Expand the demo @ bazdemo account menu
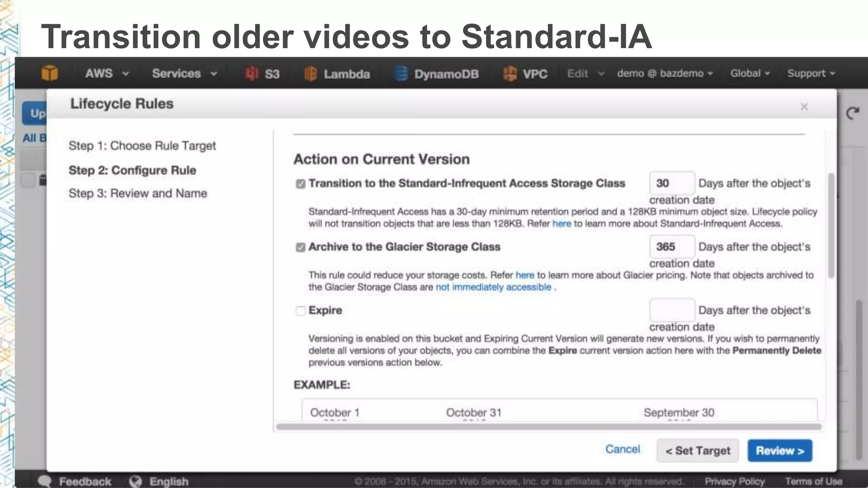 pos(665,73)
